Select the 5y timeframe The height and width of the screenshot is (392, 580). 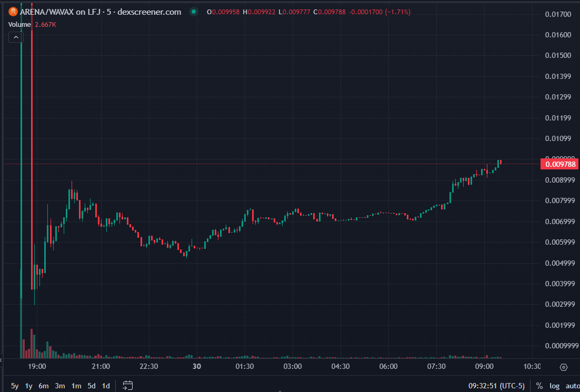[x=14, y=386]
